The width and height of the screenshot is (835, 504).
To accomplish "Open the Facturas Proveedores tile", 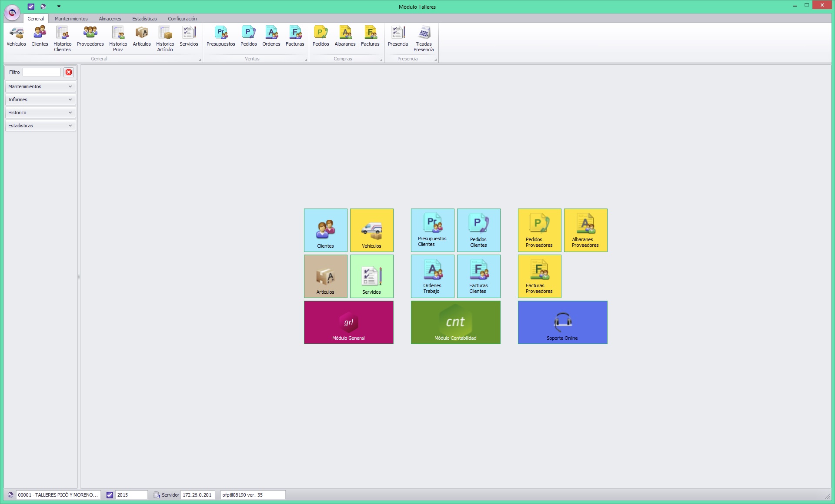I will (539, 276).
